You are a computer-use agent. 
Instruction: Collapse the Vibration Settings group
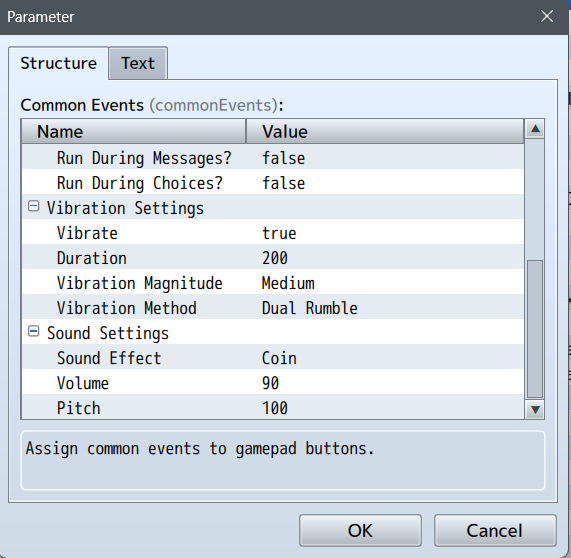click(34, 207)
